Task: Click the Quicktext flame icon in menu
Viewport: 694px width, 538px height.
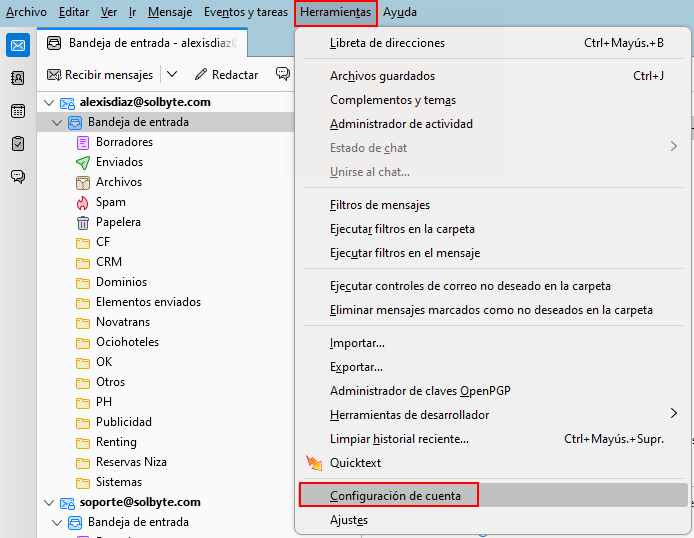Action: point(314,463)
